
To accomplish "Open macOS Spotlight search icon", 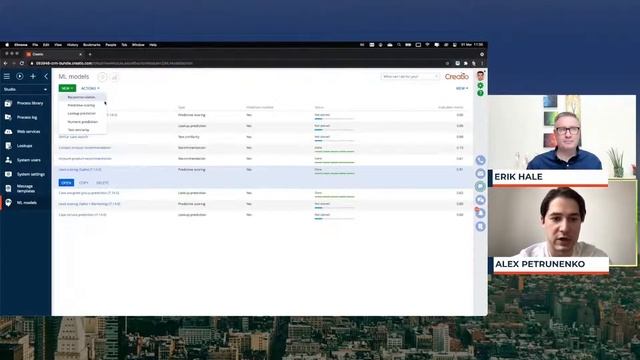I will (x=399, y=45).
